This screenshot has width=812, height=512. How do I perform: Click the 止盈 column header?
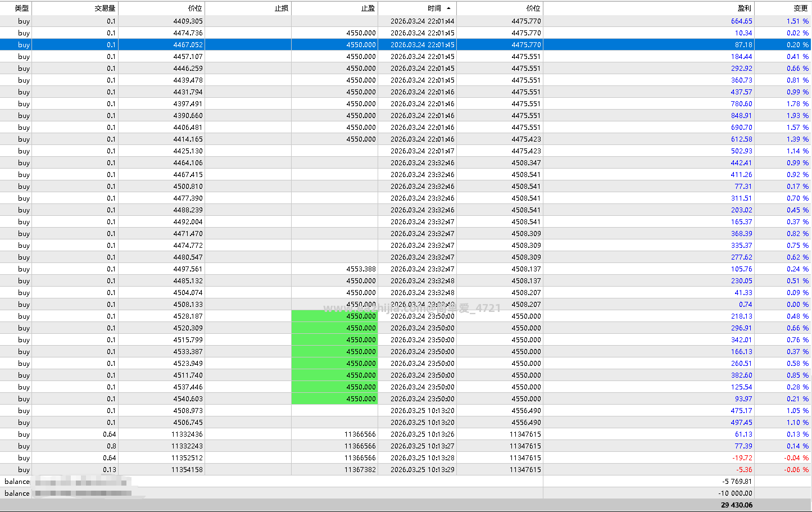click(335, 8)
